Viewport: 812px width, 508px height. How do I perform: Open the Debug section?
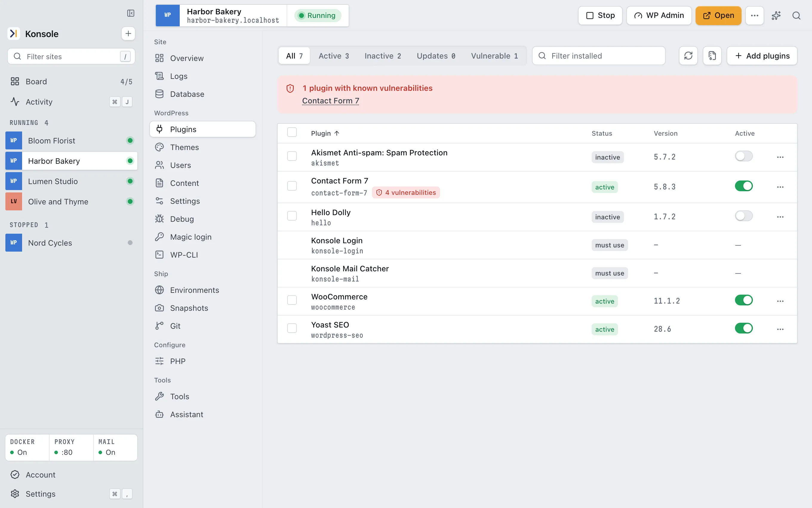(203, 219)
